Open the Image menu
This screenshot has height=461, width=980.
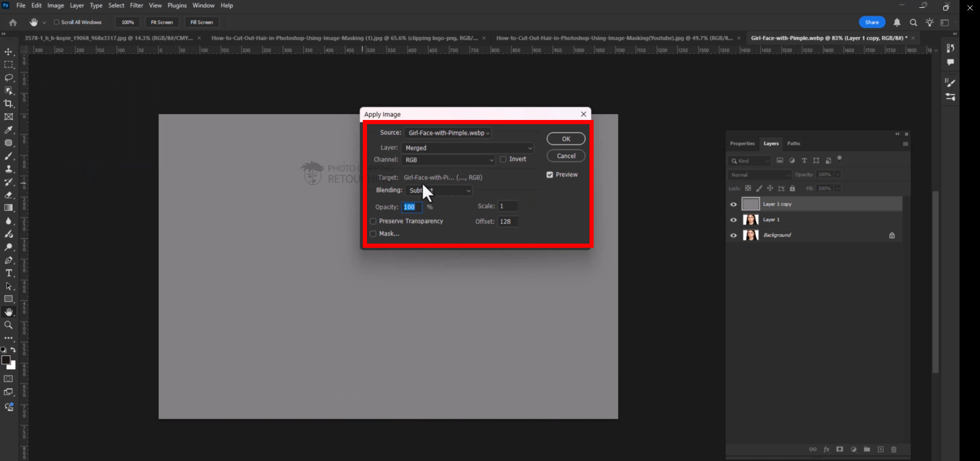55,5
